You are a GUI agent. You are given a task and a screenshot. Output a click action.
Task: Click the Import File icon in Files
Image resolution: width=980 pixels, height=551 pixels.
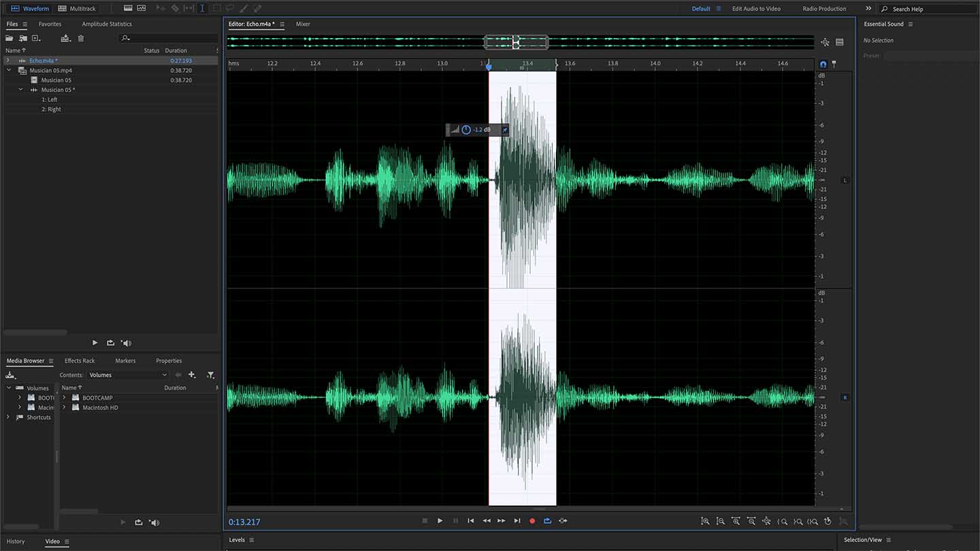(x=23, y=38)
